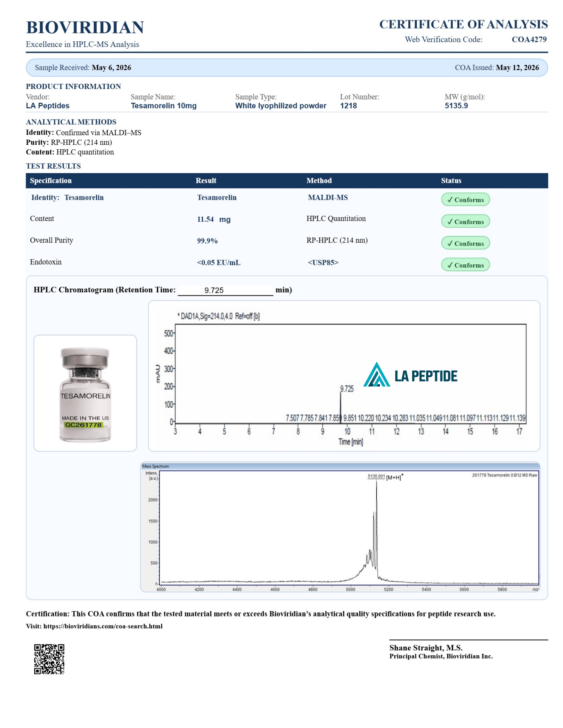
Task: Click the sample received date May 6, 2026
Action: 111,67
